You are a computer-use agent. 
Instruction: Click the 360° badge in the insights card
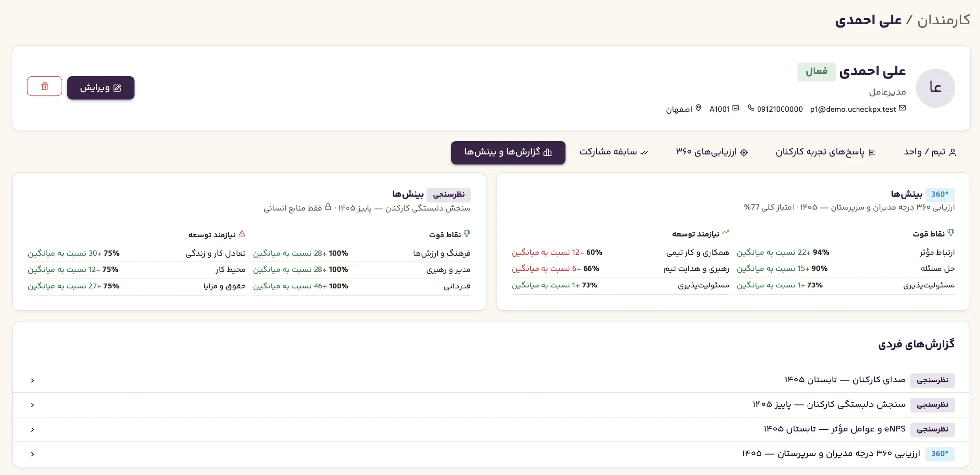coord(940,194)
